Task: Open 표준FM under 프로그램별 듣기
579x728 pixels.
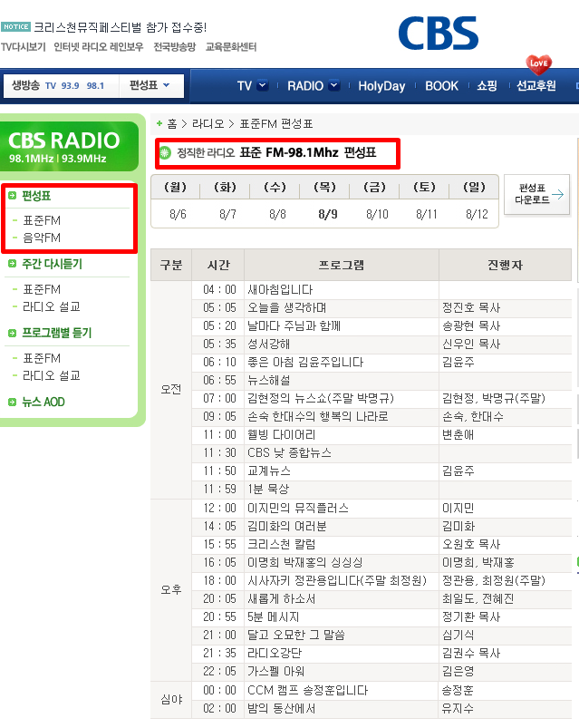Action: coord(42,358)
